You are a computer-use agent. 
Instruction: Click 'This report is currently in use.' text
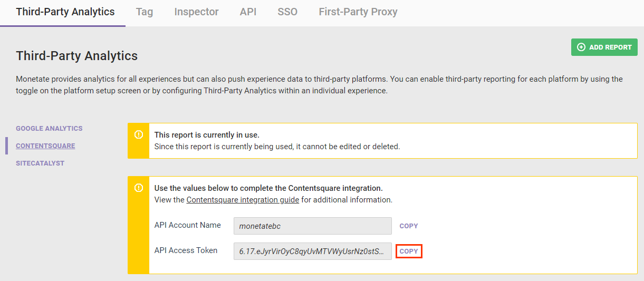(207, 135)
